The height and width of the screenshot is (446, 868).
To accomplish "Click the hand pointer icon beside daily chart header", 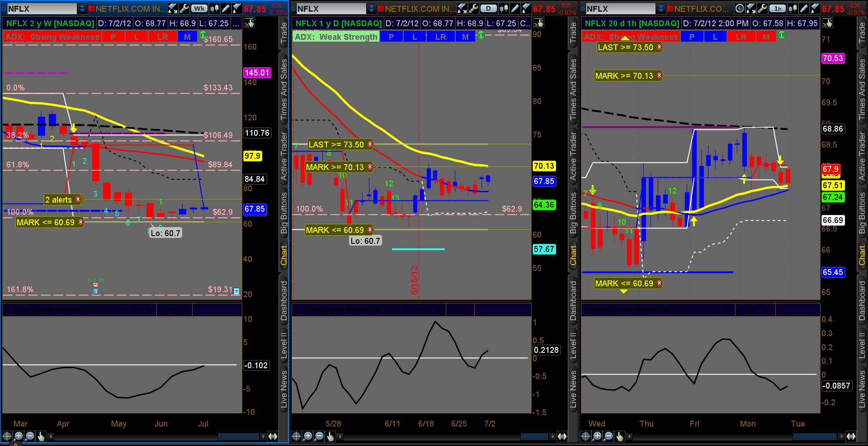I will pyautogui.click(x=538, y=24).
